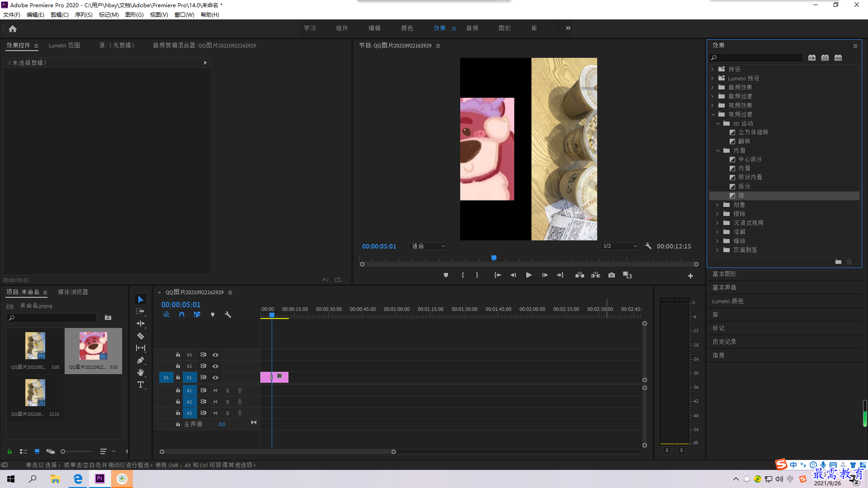Toggle V3 track output eye
Viewport: 868px width, 488px height.
(x=216, y=355)
